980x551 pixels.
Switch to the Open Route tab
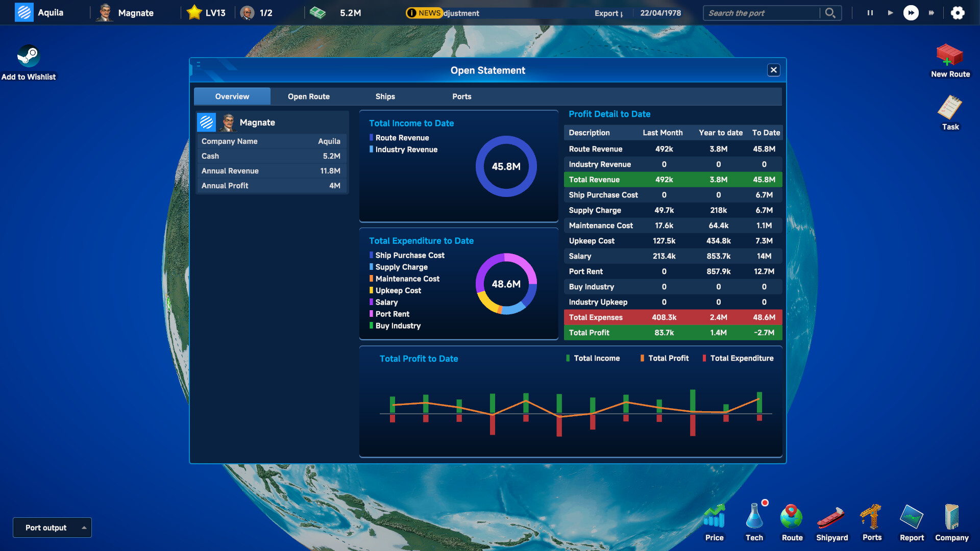pyautogui.click(x=308, y=96)
